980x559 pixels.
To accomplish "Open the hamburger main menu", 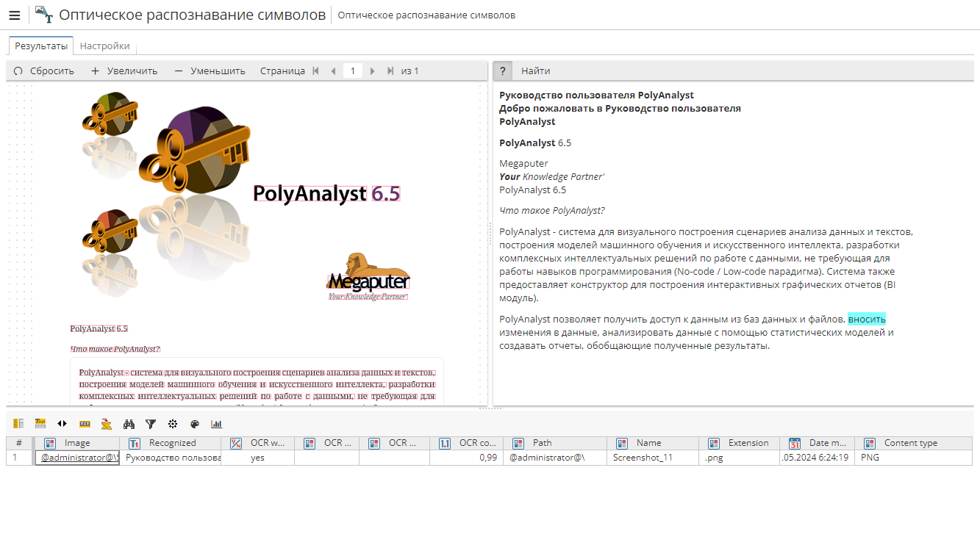I will pos(15,15).
